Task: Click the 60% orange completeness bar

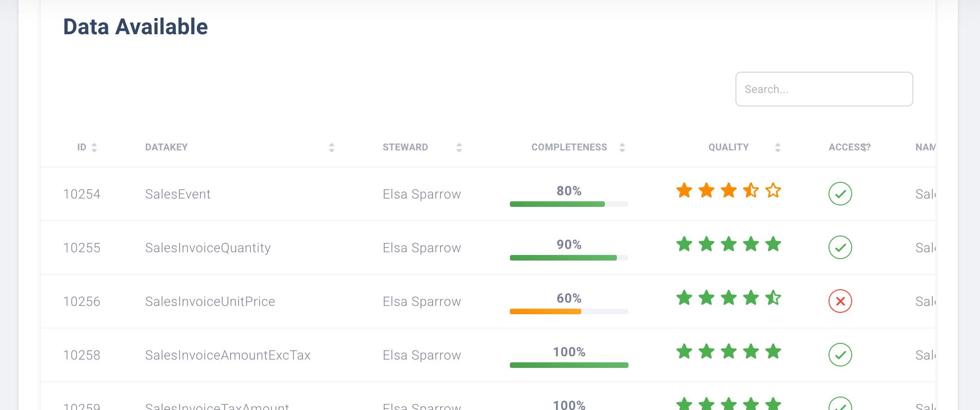Action: pyautogui.click(x=546, y=311)
